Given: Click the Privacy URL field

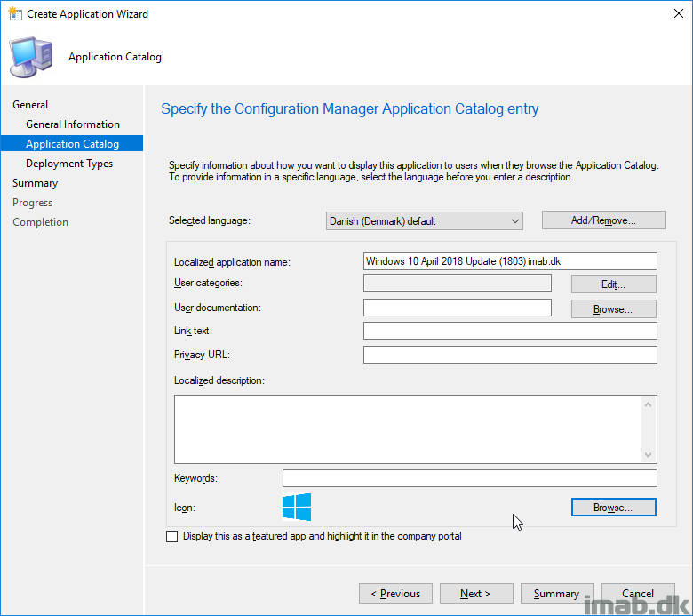Looking at the screenshot, I should tap(510, 354).
